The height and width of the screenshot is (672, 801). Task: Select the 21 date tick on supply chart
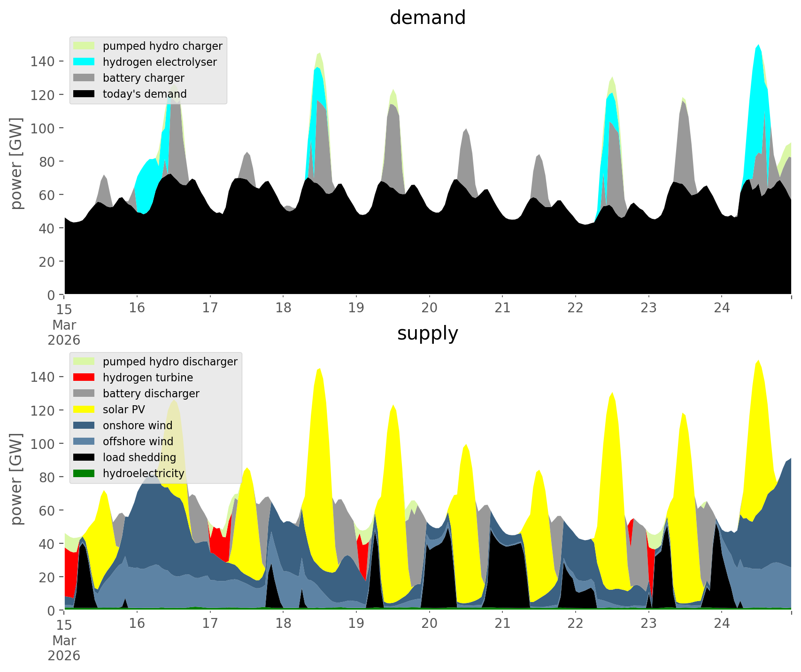tap(502, 624)
